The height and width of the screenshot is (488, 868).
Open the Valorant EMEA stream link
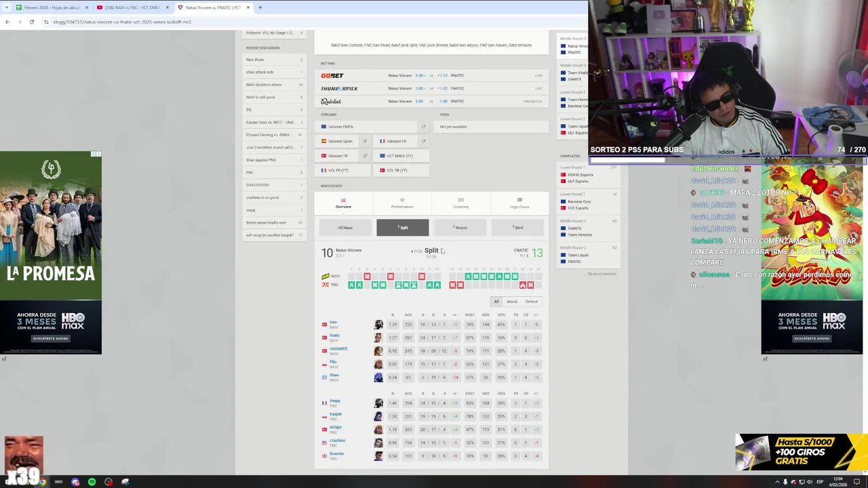[367, 127]
